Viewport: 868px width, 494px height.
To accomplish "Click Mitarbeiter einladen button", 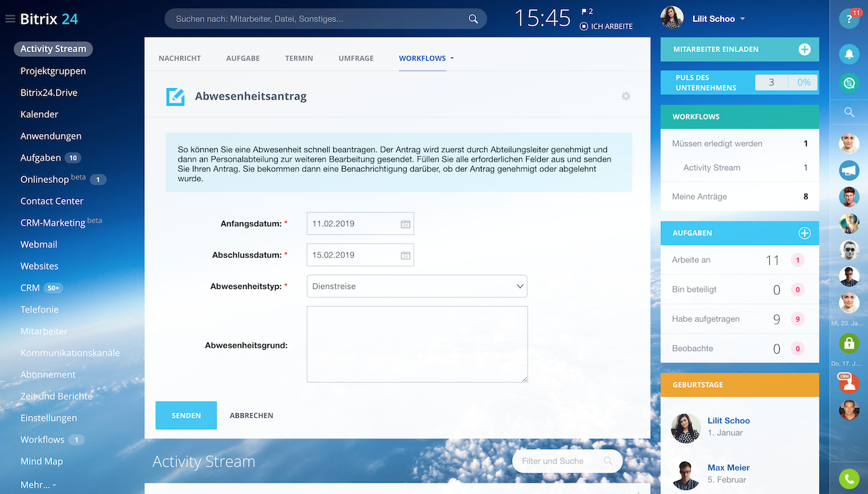I will tap(739, 49).
